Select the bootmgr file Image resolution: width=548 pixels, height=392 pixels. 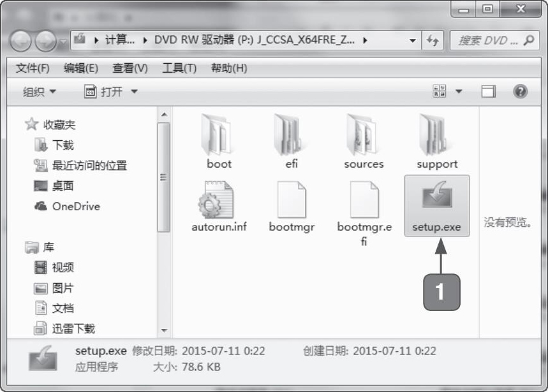tap(292, 206)
